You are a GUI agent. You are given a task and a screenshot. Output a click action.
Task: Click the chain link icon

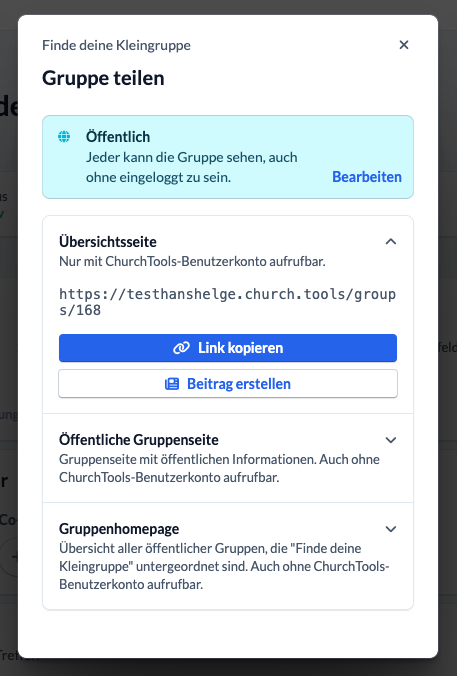(182, 348)
